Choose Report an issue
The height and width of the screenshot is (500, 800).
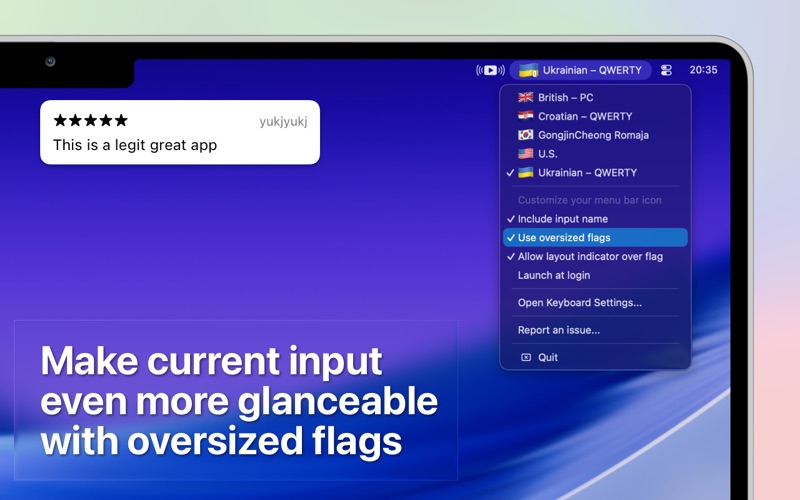click(595, 330)
